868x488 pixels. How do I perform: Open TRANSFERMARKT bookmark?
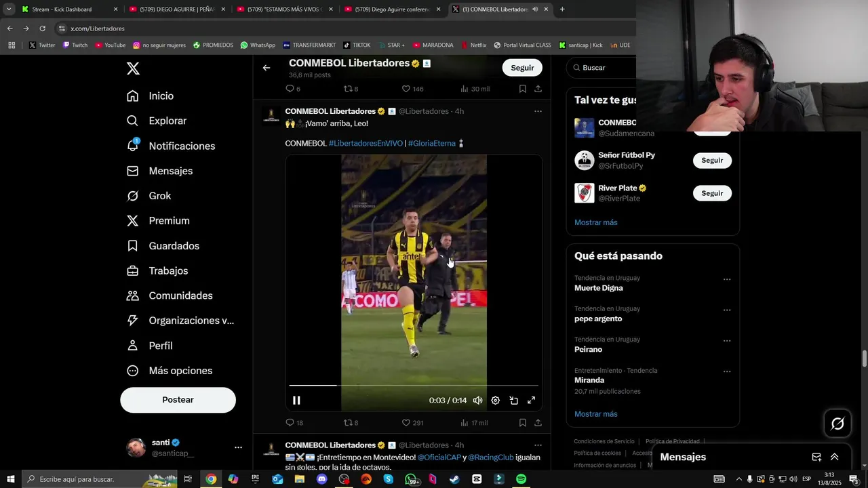pyautogui.click(x=309, y=45)
